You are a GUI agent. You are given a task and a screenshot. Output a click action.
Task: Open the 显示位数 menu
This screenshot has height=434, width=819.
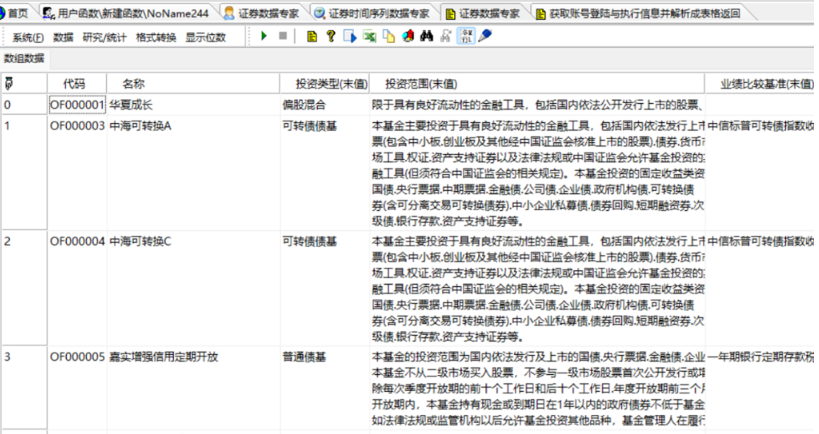(x=205, y=37)
